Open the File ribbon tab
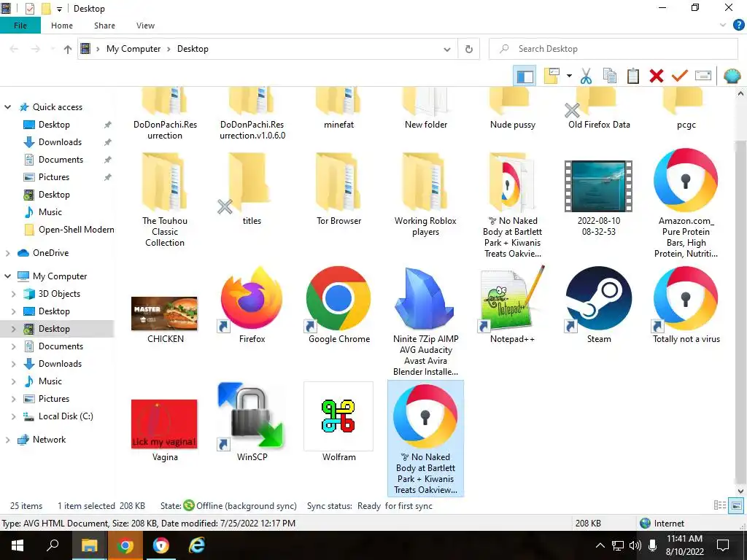The height and width of the screenshot is (560, 747). (x=20, y=26)
